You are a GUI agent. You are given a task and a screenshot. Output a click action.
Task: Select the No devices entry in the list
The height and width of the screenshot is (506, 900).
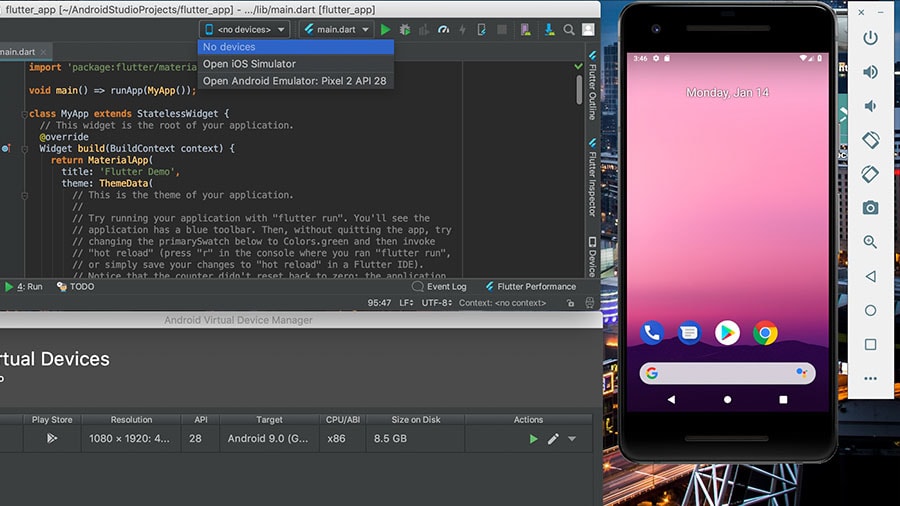pyautogui.click(x=296, y=47)
